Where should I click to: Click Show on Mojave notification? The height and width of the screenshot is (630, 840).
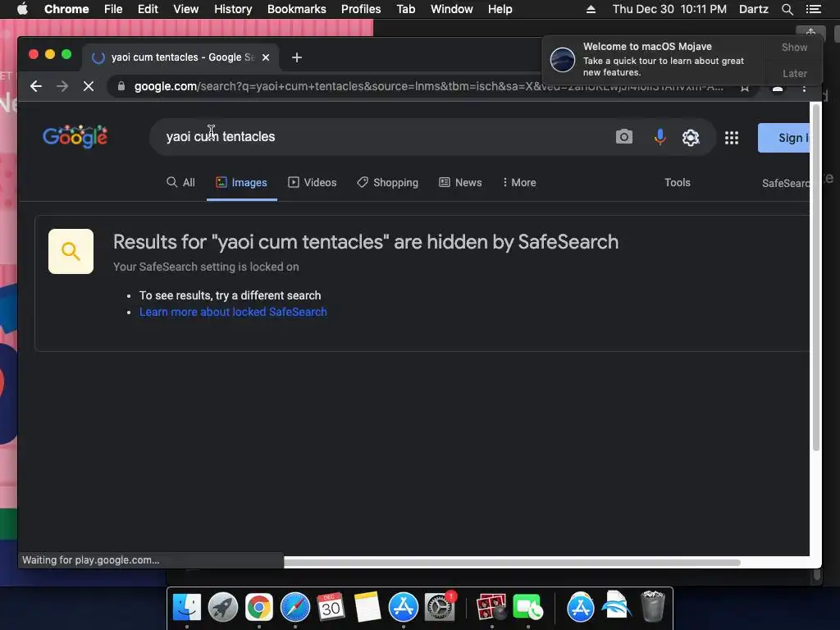794,47
